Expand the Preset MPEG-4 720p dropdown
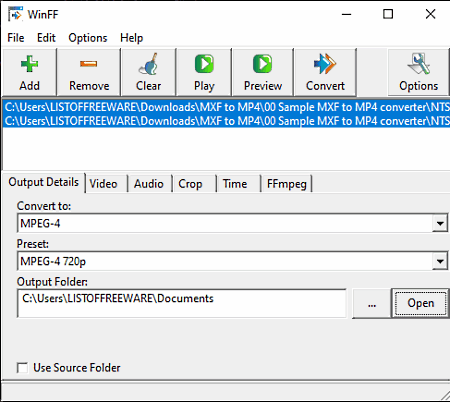 [x=440, y=261]
